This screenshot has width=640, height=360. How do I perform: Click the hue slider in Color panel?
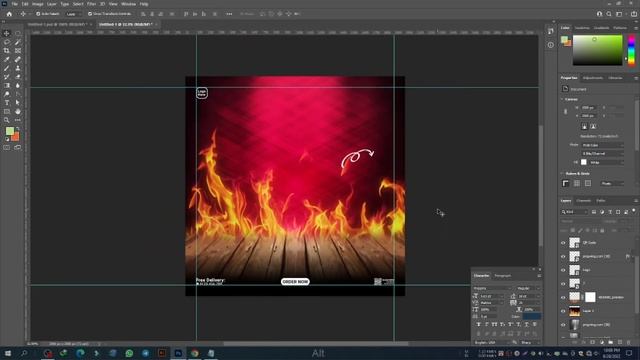pyautogui.click(x=631, y=50)
